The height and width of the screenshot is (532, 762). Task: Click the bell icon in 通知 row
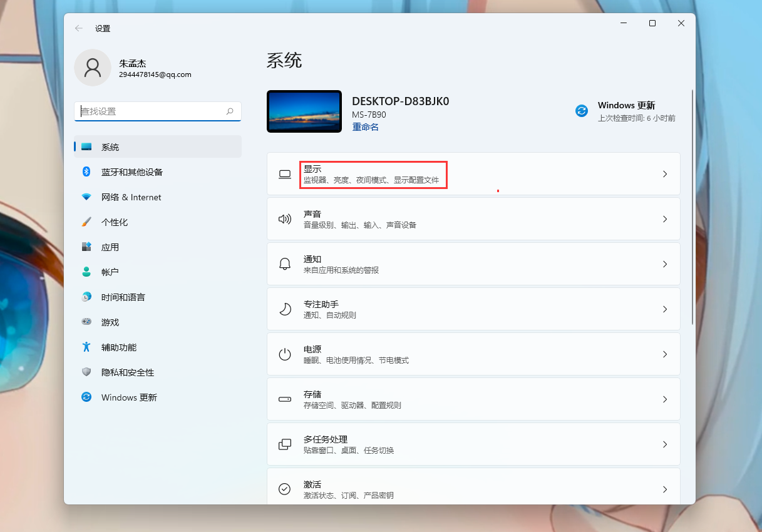(x=285, y=264)
